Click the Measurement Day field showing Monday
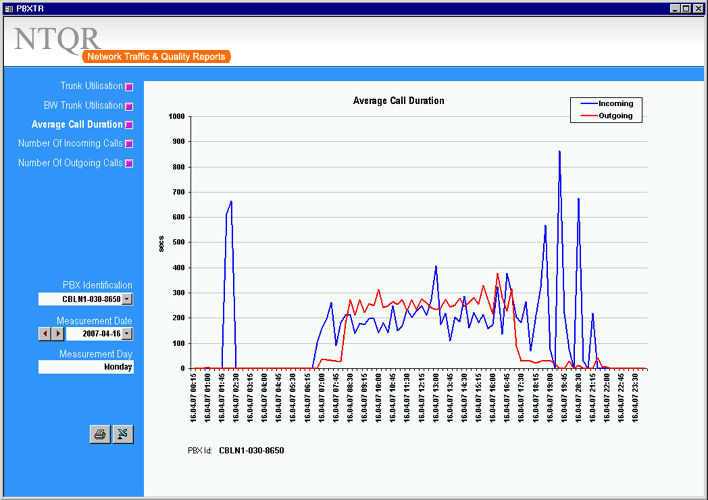Viewport: 708px width, 500px height. click(x=86, y=367)
